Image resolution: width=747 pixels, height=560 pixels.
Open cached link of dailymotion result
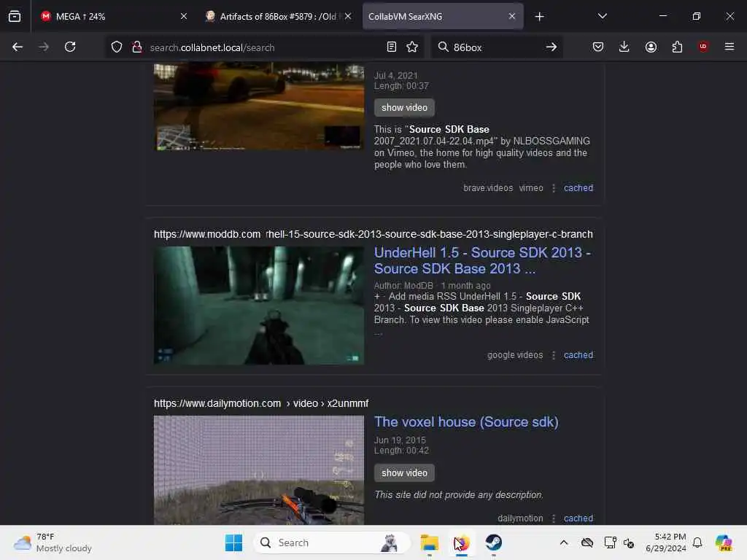[x=578, y=518]
